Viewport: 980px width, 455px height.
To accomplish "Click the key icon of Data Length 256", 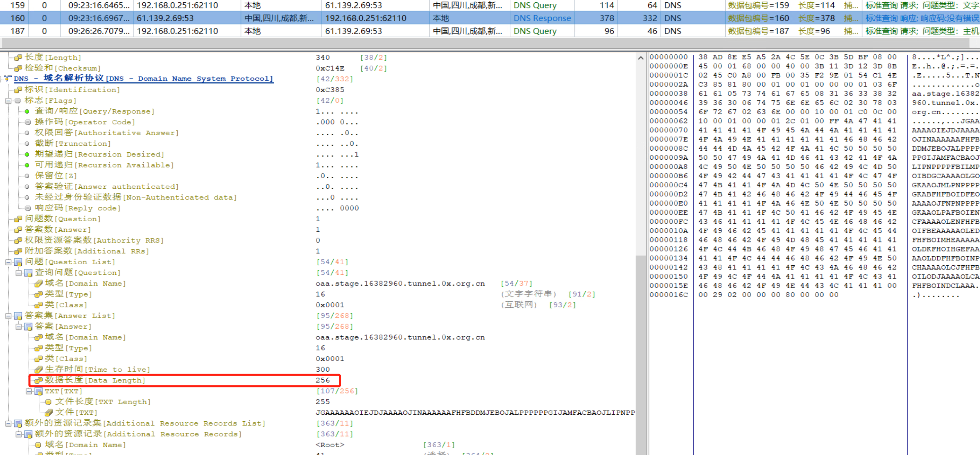I will click(38, 380).
